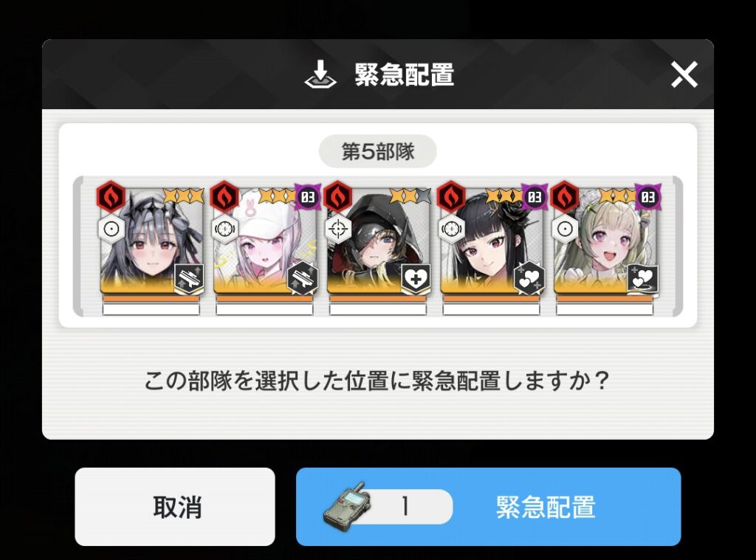This screenshot has height=560, width=756.
Task: Click the 緊急配置 confirm button
Action: 488,506
